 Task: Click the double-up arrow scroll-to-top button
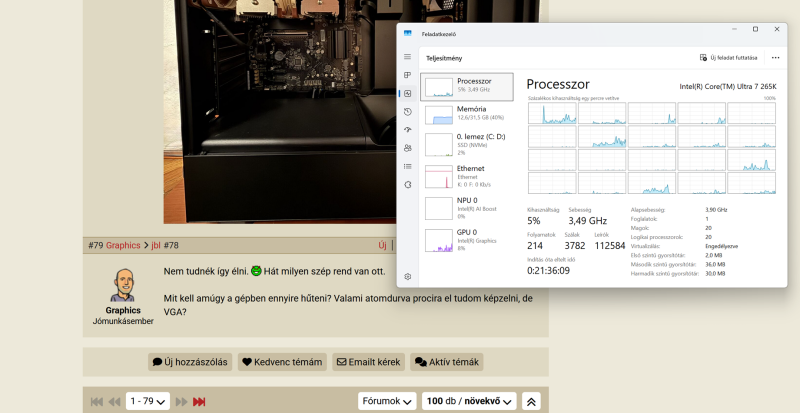coord(531,402)
